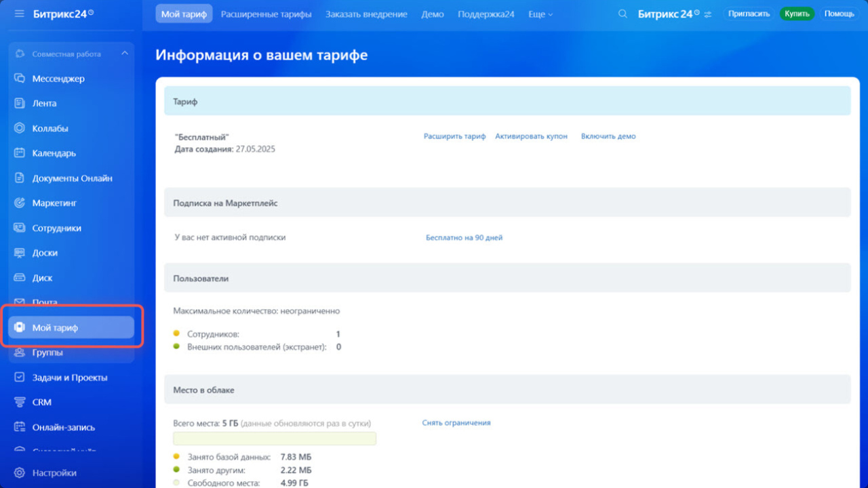
Task: Open Tasks and Projects icon
Action: [x=20, y=378]
